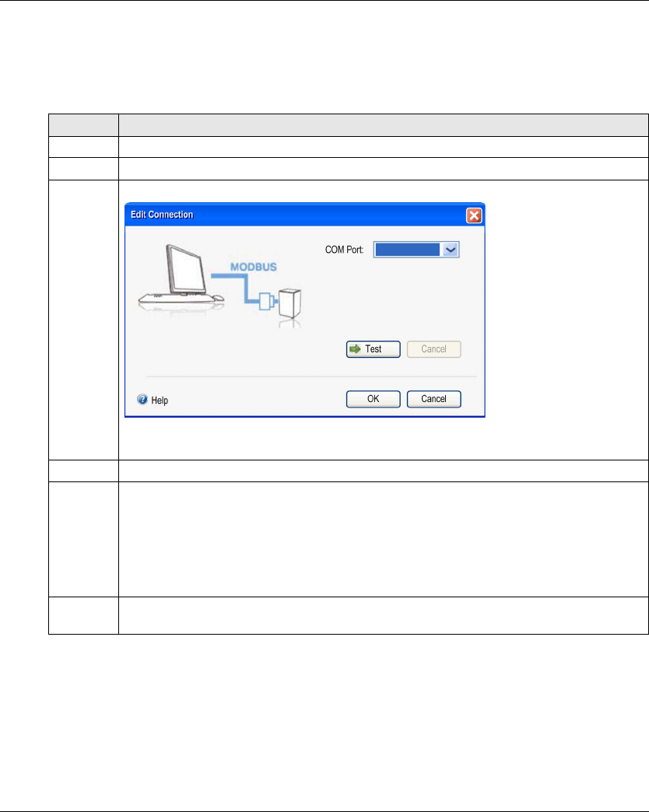The height and width of the screenshot is (812, 649).
Task: Click the disabled Cancel button beside Test
Action: click(433, 349)
